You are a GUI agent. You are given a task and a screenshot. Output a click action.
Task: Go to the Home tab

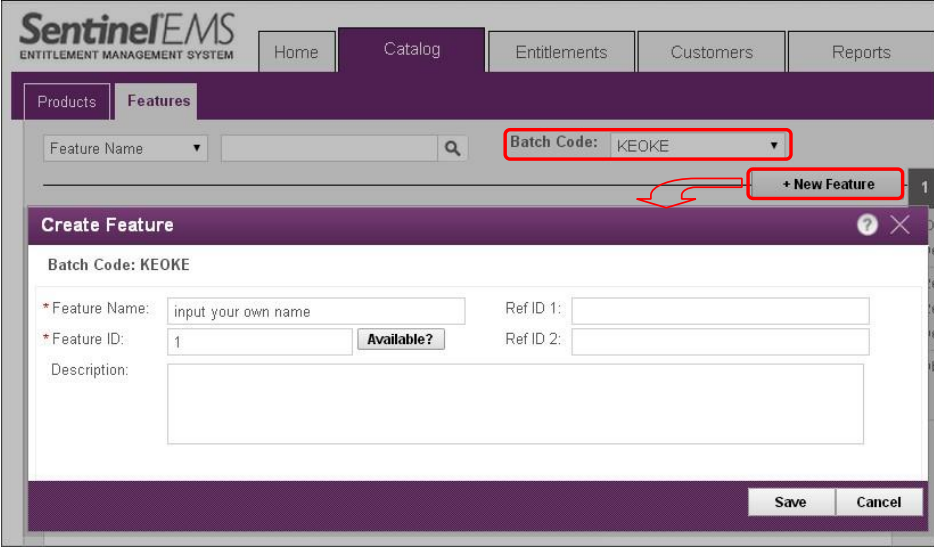point(296,53)
